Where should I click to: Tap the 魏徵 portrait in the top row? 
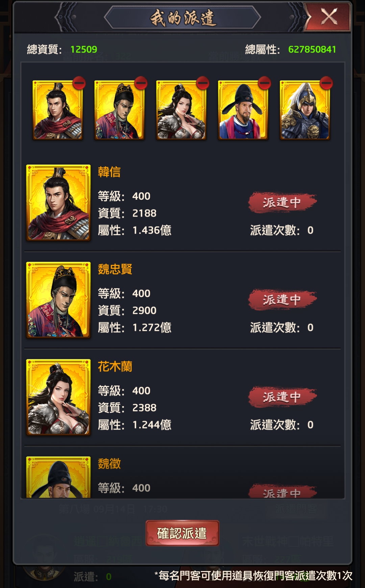(243, 110)
